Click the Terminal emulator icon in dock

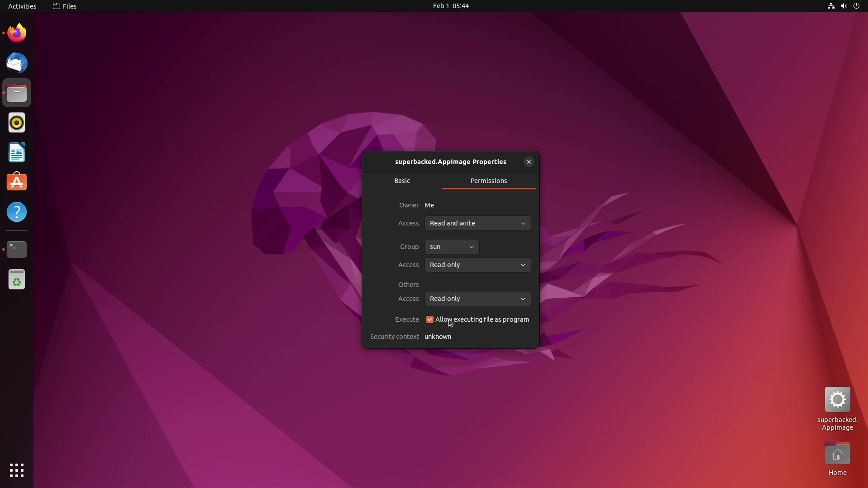coord(16,249)
